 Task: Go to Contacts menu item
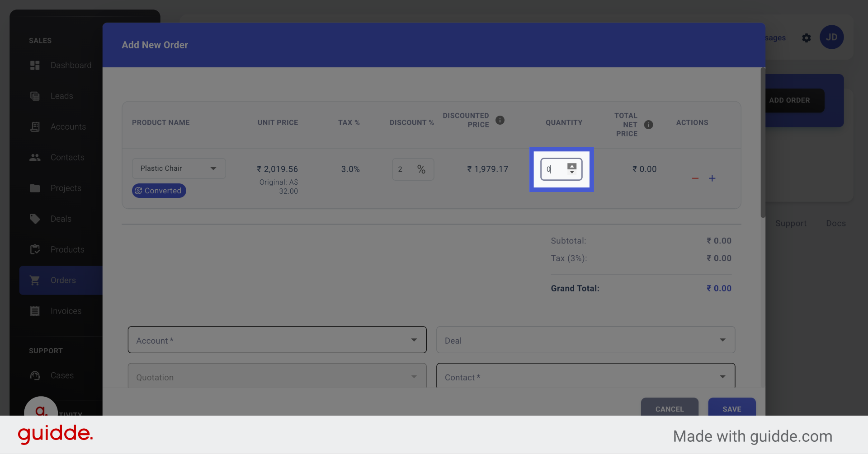pyautogui.click(x=67, y=158)
